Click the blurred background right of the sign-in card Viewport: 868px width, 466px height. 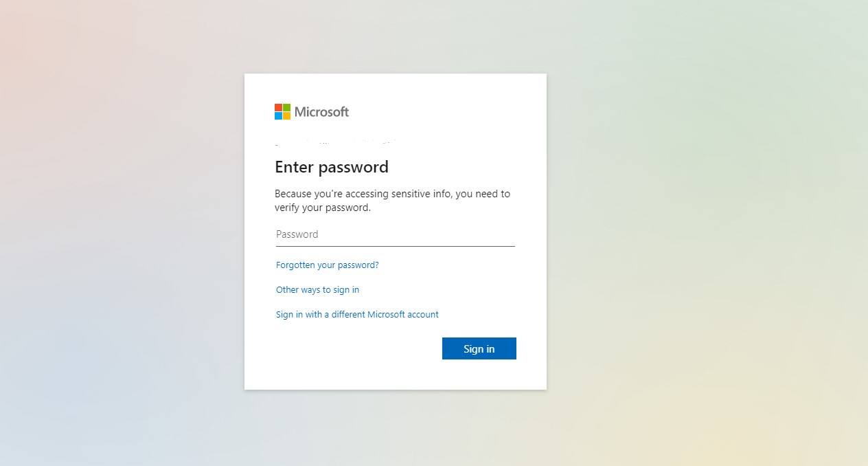707,234
